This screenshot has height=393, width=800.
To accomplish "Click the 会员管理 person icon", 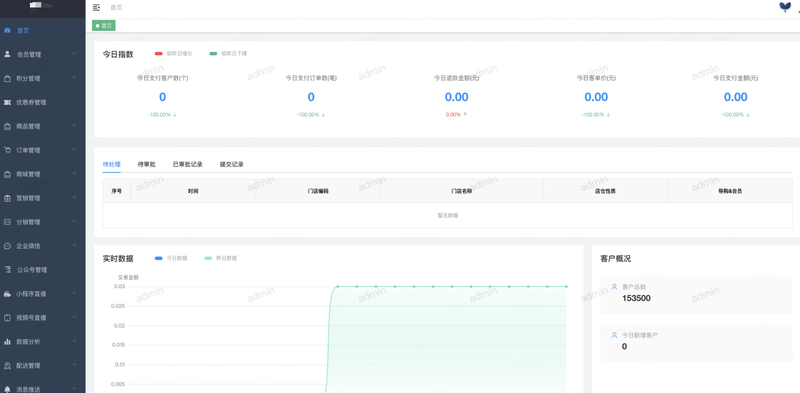I will click(7, 54).
